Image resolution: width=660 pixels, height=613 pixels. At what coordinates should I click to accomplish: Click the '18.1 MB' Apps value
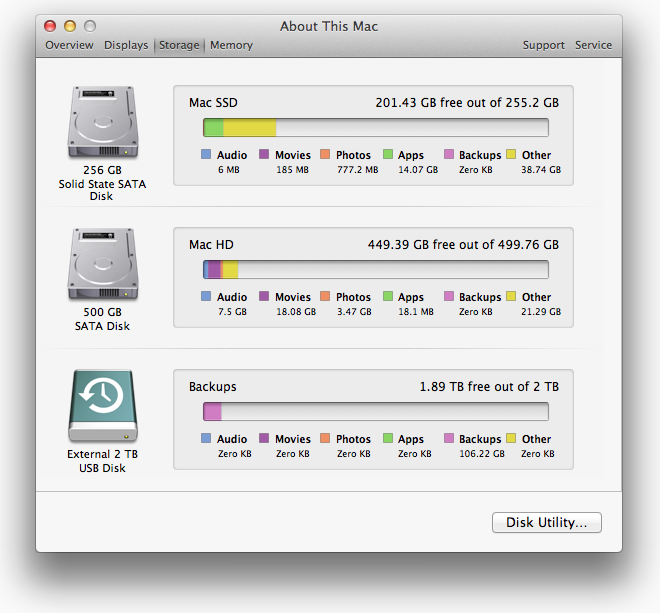(x=416, y=312)
